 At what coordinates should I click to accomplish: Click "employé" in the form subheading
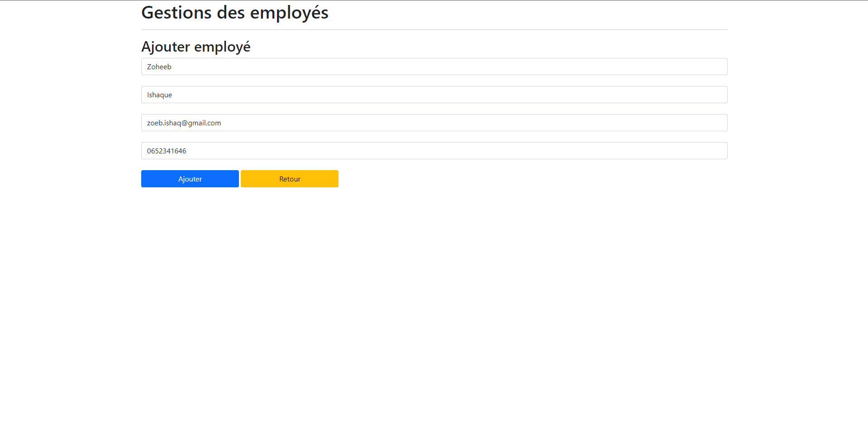[x=222, y=47]
